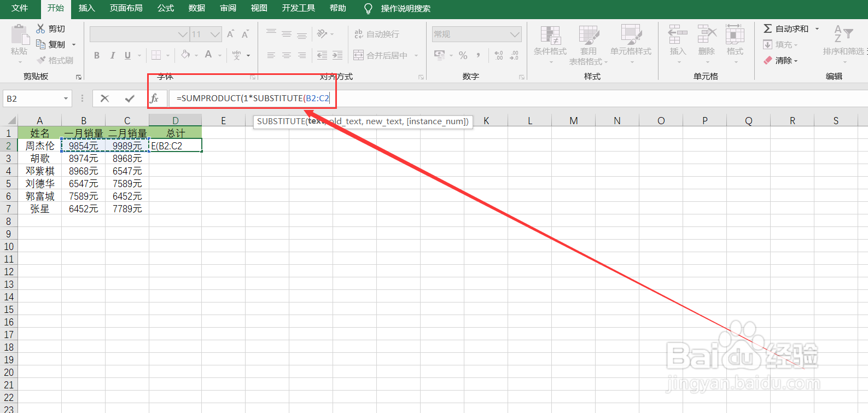Open AutoSum dropdown arrow

[817, 28]
